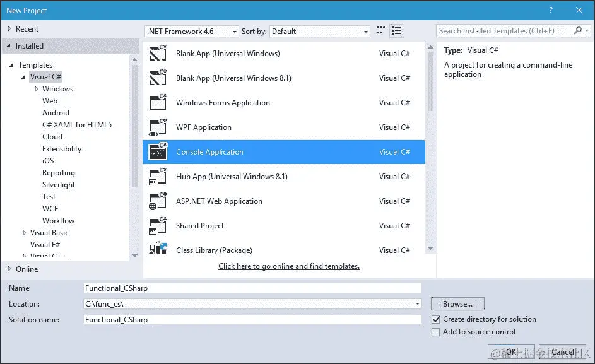Image resolution: width=595 pixels, height=364 pixels.
Task: Select the Shared Project template name
Action: click(200, 226)
